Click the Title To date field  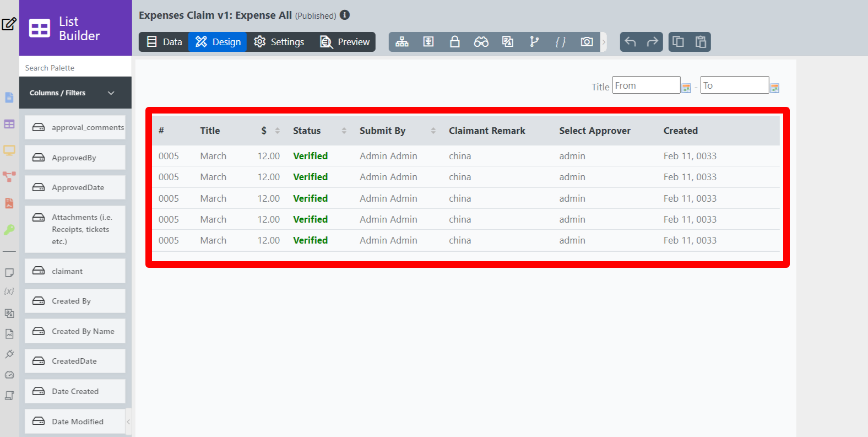735,85
